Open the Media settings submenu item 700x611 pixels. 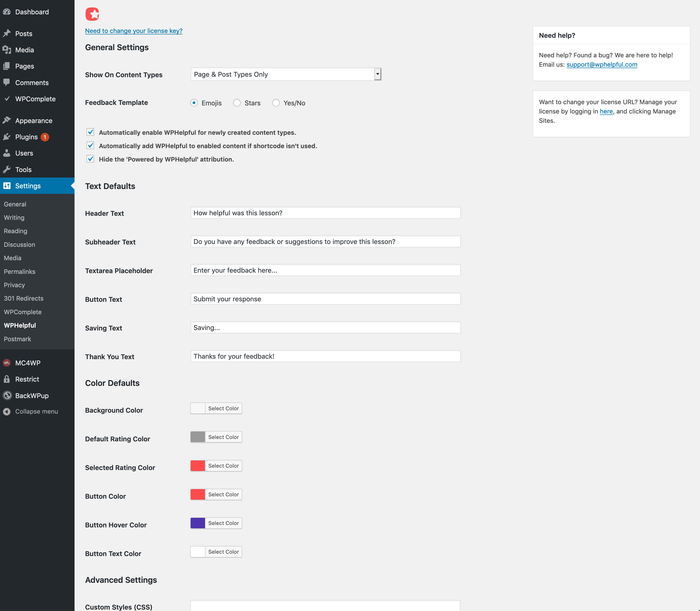click(13, 258)
